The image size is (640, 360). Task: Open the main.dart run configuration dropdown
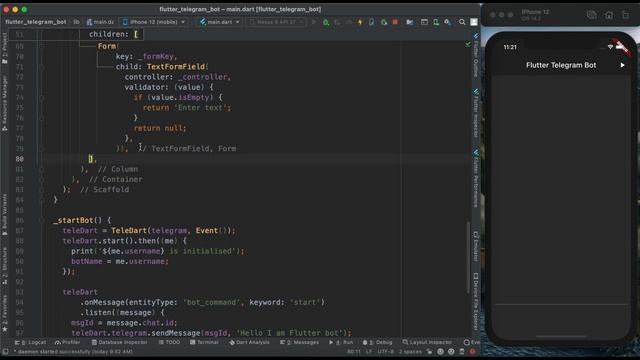[219, 22]
